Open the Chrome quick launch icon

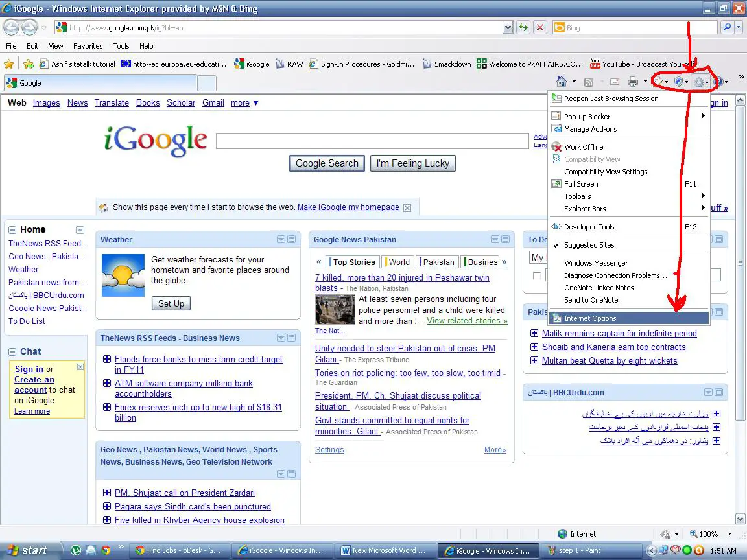click(x=106, y=550)
